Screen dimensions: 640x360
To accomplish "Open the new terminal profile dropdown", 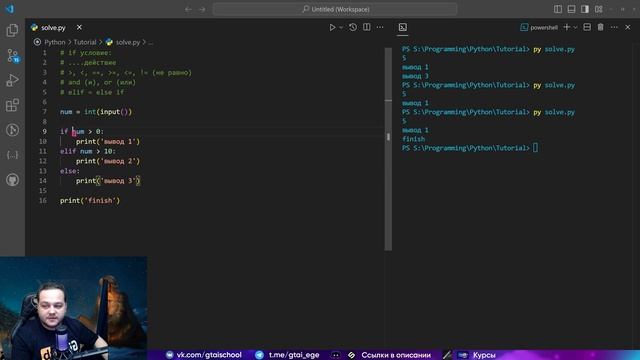I will (x=575, y=27).
